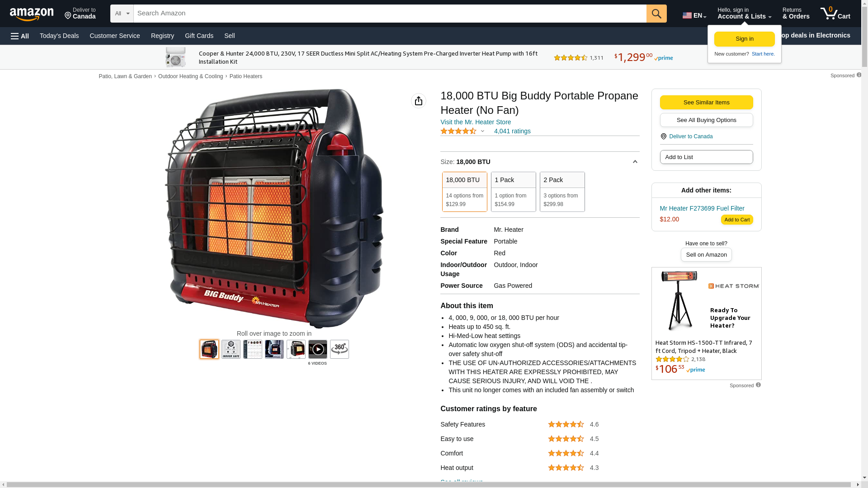Screen dimensions: 868x488
Task: Select the 1 Pack size option
Action: (x=514, y=192)
